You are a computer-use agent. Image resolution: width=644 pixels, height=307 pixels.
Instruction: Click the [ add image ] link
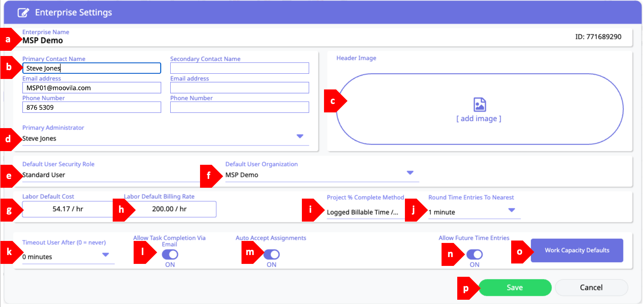[479, 118]
